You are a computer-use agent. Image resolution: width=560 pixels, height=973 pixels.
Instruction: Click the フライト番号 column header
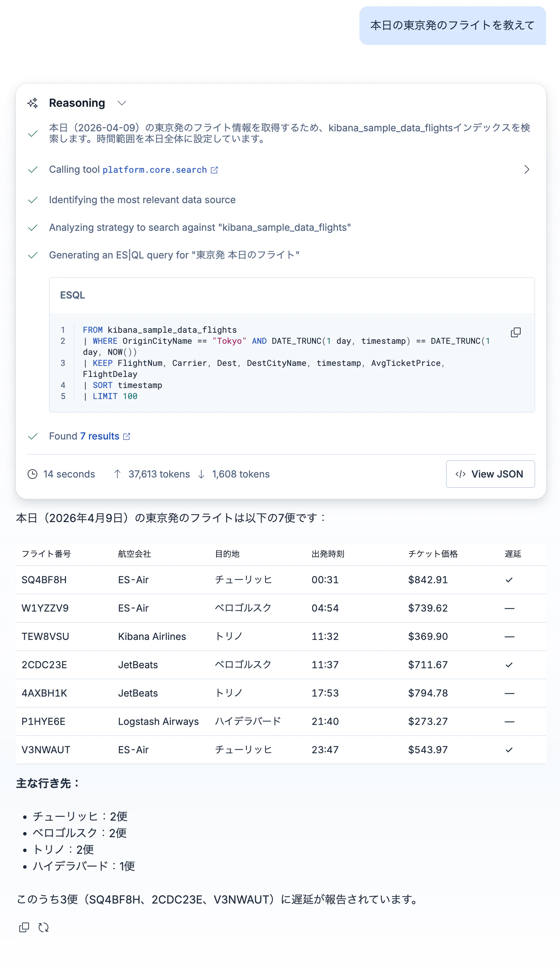[46, 554]
